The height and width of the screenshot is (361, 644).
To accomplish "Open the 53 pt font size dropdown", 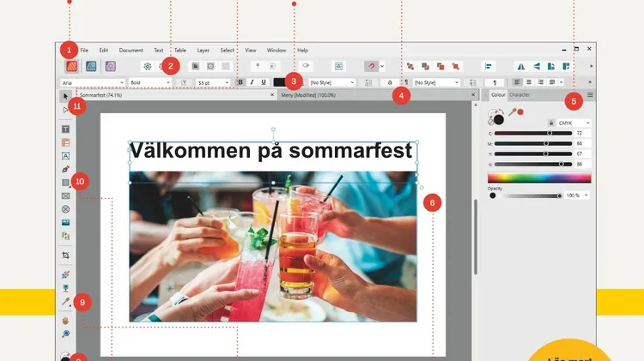I will [x=212, y=82].
